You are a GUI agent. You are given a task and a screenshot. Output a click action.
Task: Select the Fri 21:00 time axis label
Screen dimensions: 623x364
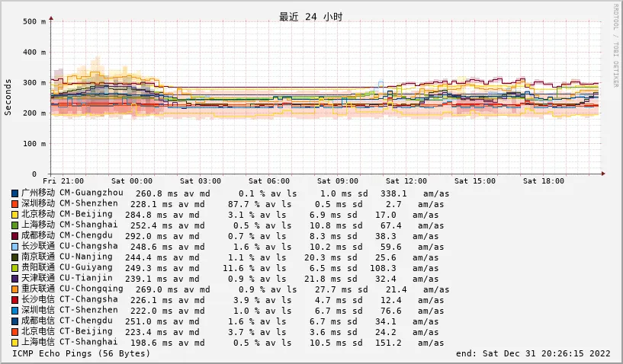pos(63,181)
